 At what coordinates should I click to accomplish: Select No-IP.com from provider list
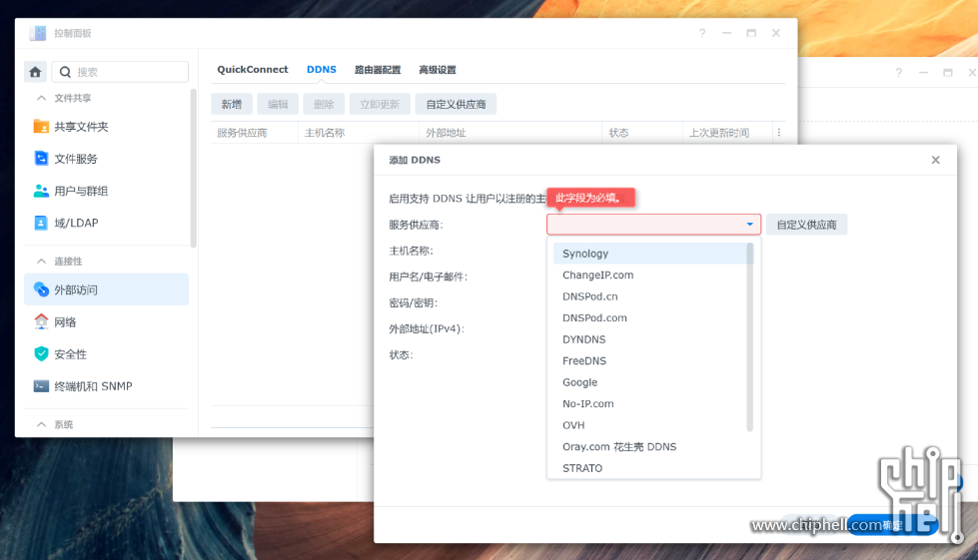point(650,403)
